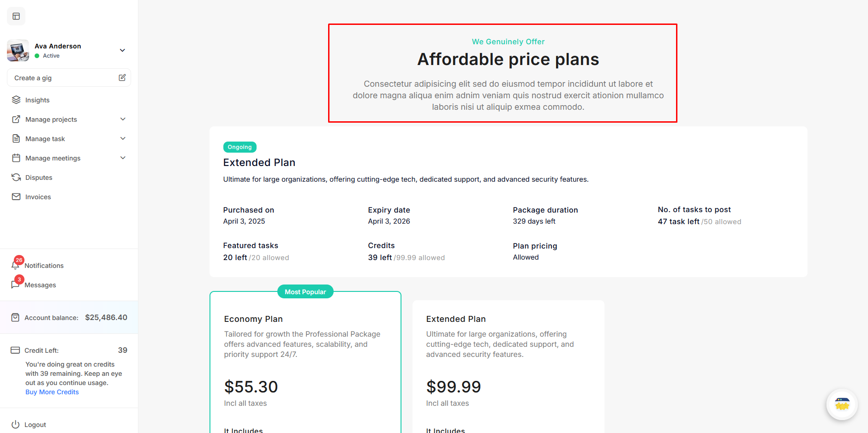Screen dimensions: 868x433
Task: Click the Account balance wallet icon
Action: click(x=16, y=318)
